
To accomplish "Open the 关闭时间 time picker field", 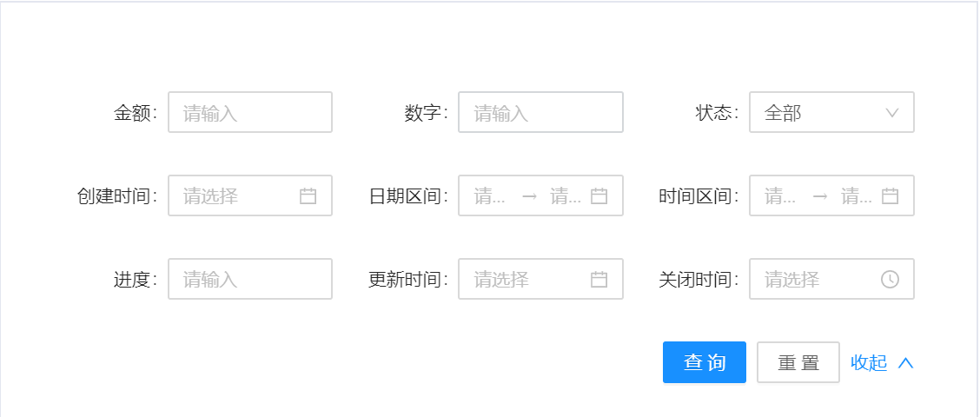I will pyautogui.click(x=832, y=279).
